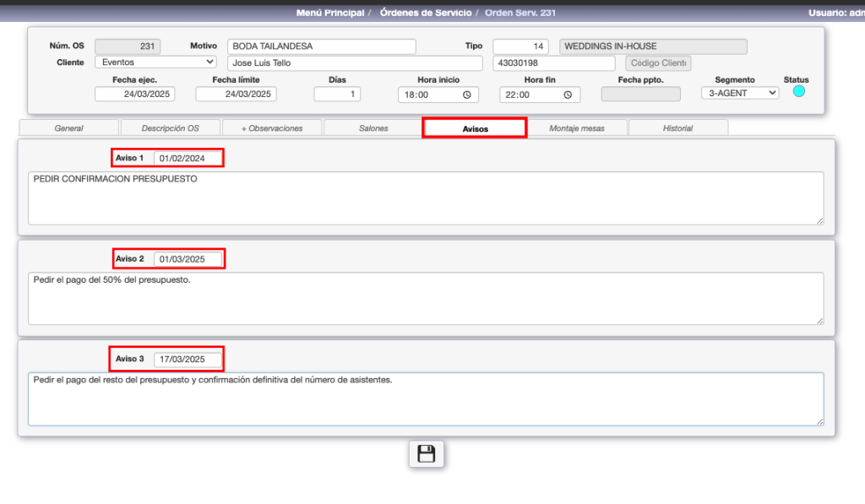
Task: Focus the Motivo field BODA TAILANDESA
Action: [x=321, y=46]
